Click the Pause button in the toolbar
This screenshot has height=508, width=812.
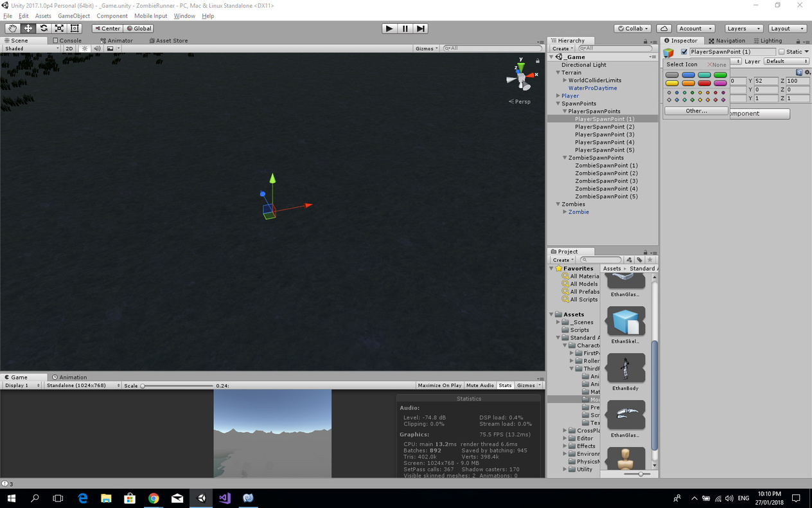click(x=405, y=28)
